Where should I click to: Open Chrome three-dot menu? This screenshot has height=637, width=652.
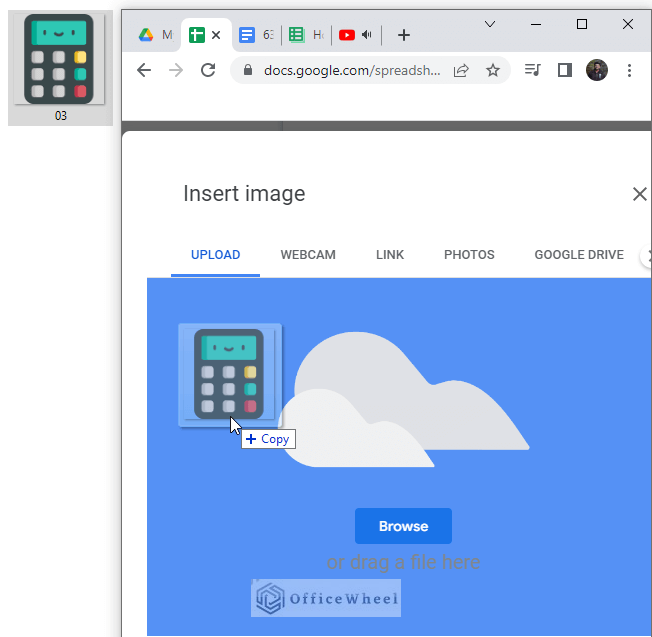pos(629,70)
